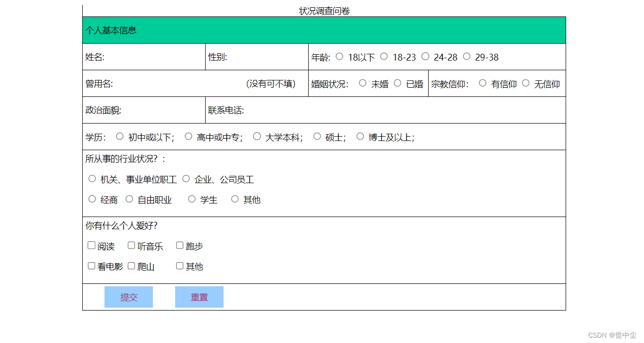Click the 学历: label
The width and height of the screenshot is (644, 343).
pos(96,137)
